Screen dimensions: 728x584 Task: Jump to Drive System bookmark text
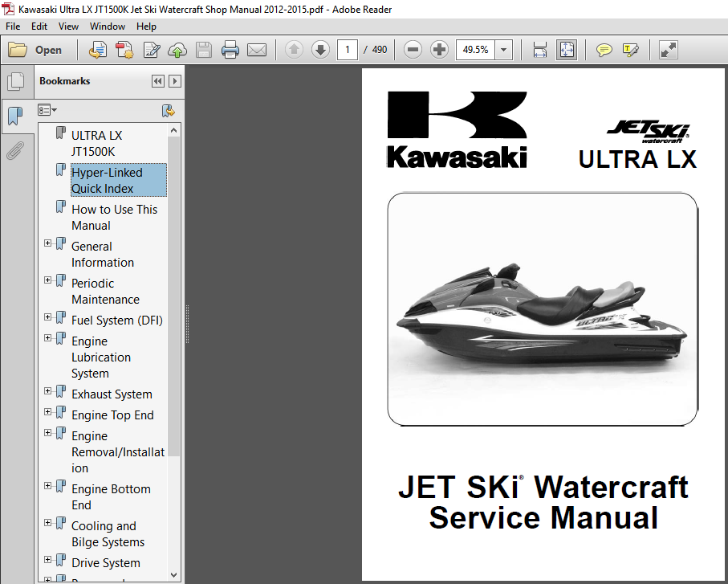106,563
